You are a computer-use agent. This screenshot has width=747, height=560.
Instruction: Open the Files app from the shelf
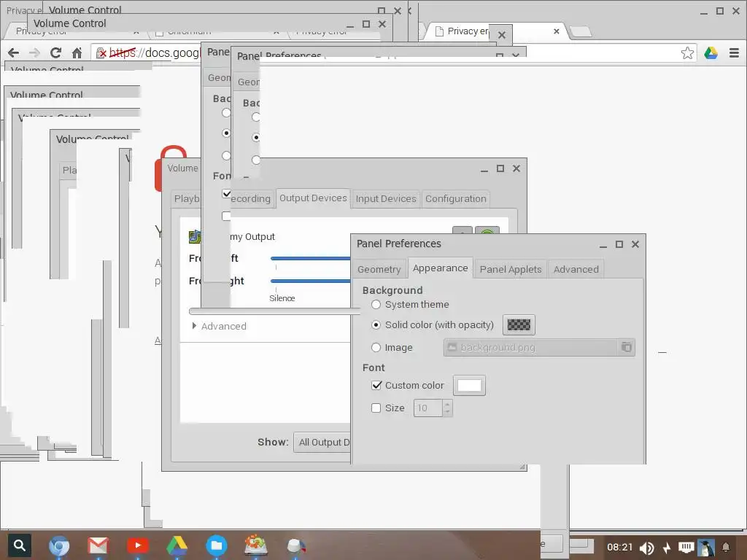216,545
